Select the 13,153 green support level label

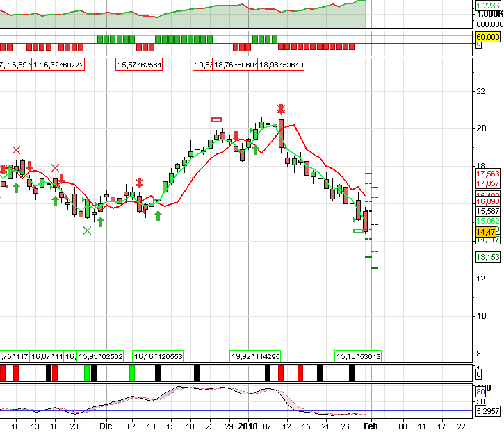point(487,257)
